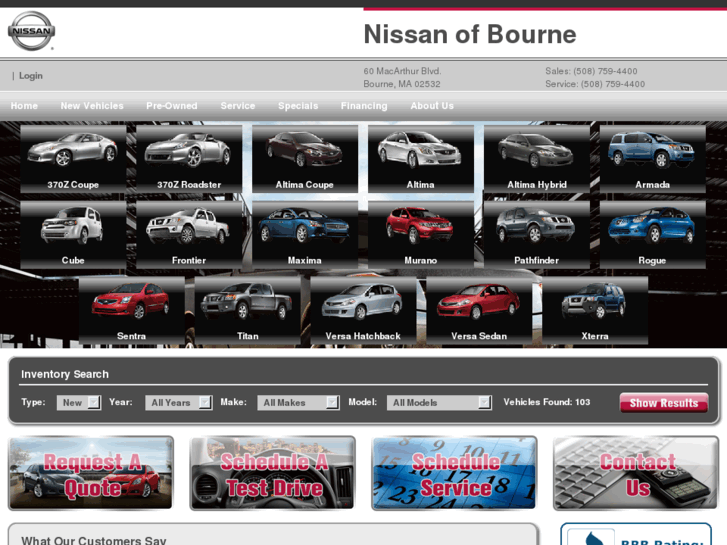Click the Nissan logo

click(x=32, y=31)
